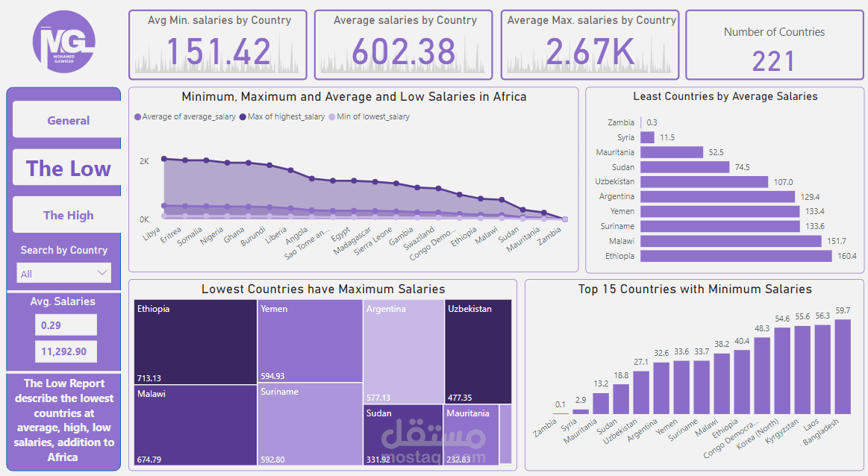Edit the minimum Avg. Salaries value 0.29
868x476 pixels.
coord(66,325)
